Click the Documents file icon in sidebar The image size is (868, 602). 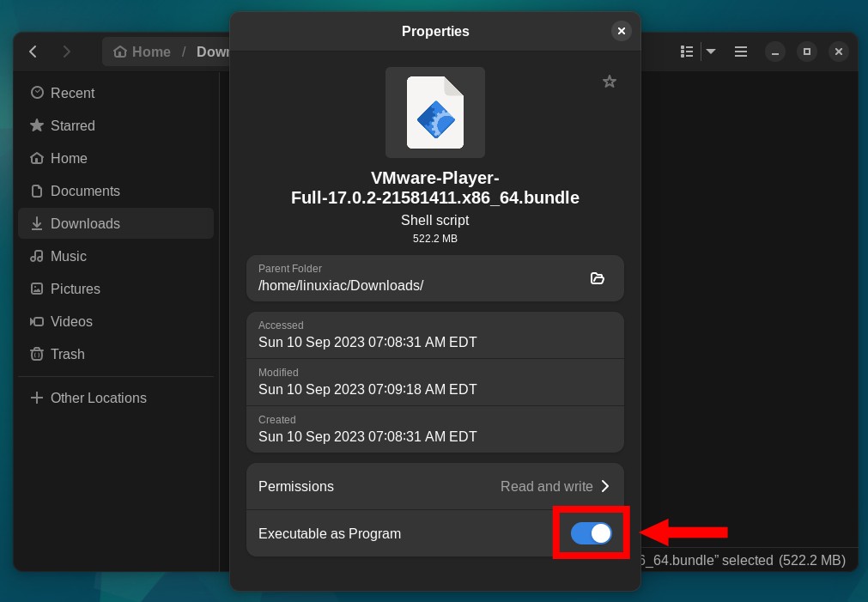37,191
